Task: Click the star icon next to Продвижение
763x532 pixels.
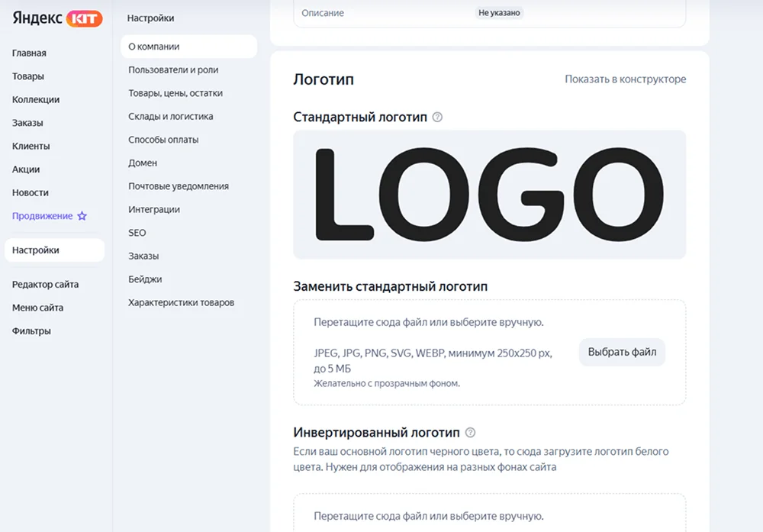Action: (x=82, y=215)
